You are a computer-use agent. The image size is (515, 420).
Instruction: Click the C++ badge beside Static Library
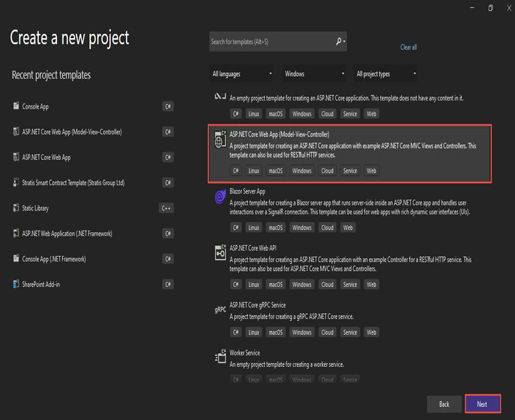point(166,208)
